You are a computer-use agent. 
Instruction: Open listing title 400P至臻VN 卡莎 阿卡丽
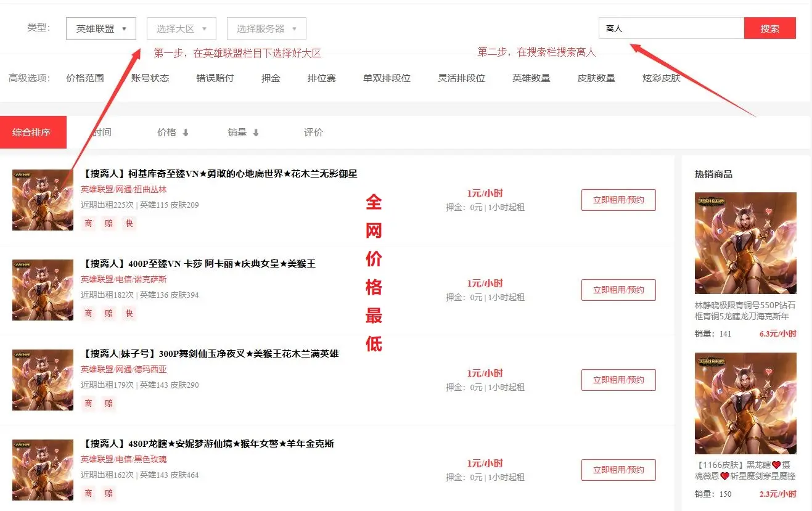pos(198,264)
